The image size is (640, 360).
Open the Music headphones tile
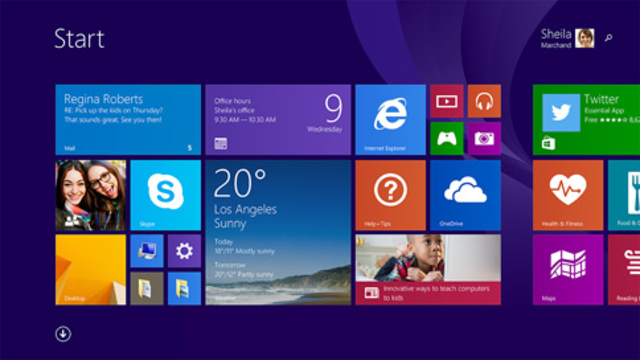click(x=484, y=101)
